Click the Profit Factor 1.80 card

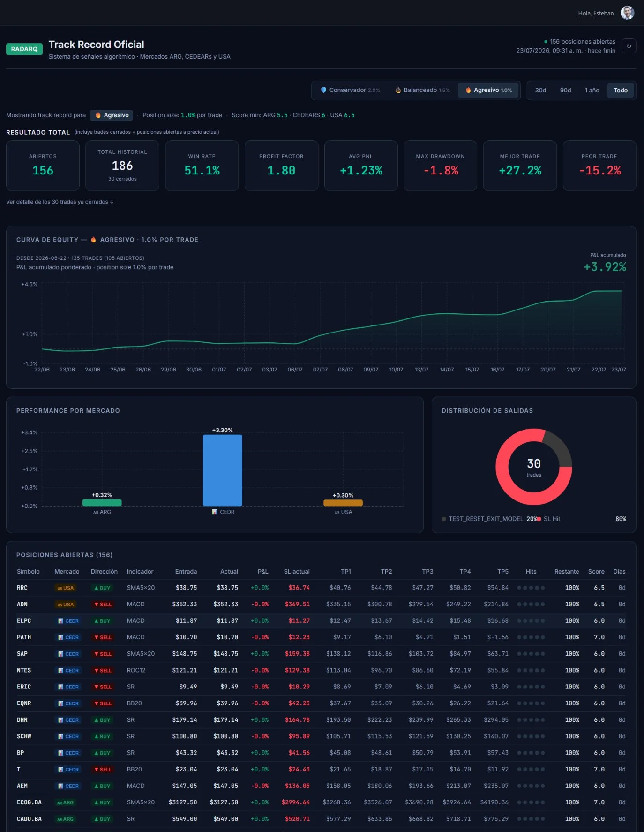[x=281, y=166]
